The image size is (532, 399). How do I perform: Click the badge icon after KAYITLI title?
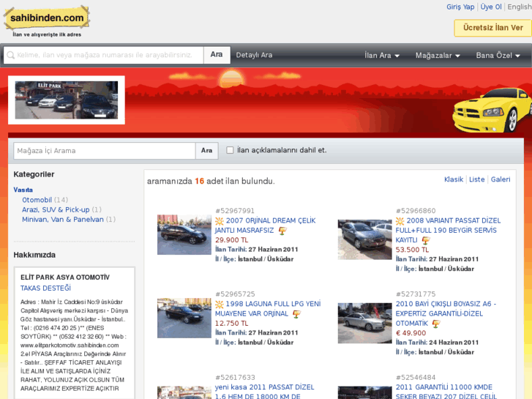[x=425, y=240]
